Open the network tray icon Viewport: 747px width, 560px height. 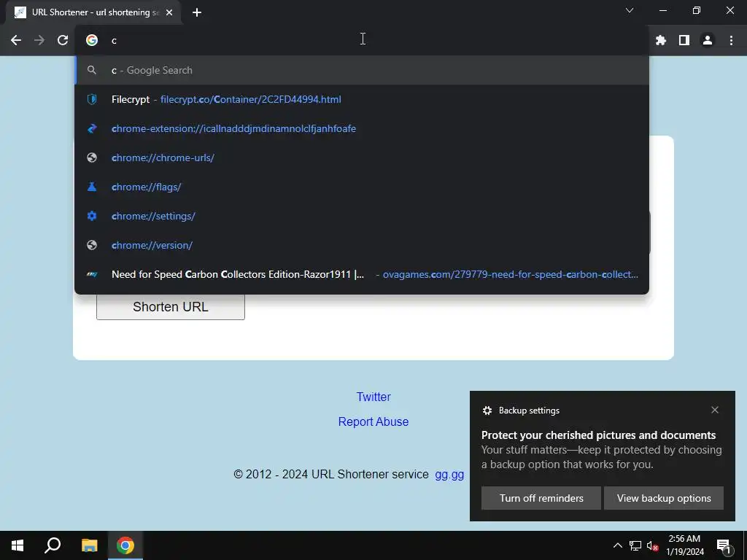click(635, 545)
